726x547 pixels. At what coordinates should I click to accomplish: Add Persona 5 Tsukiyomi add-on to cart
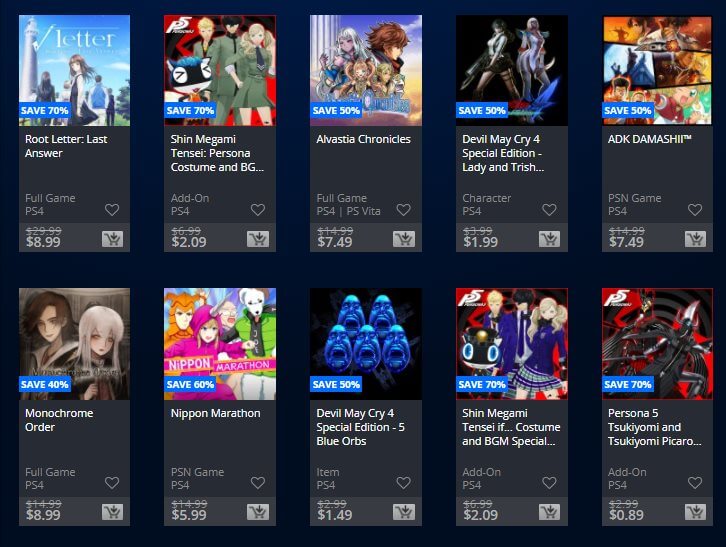click(695, 512)
